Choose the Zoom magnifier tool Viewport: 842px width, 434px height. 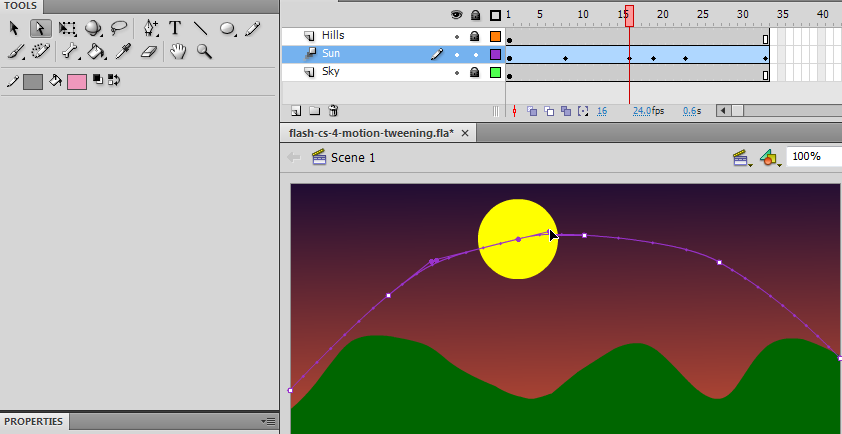tap(204, 51)
